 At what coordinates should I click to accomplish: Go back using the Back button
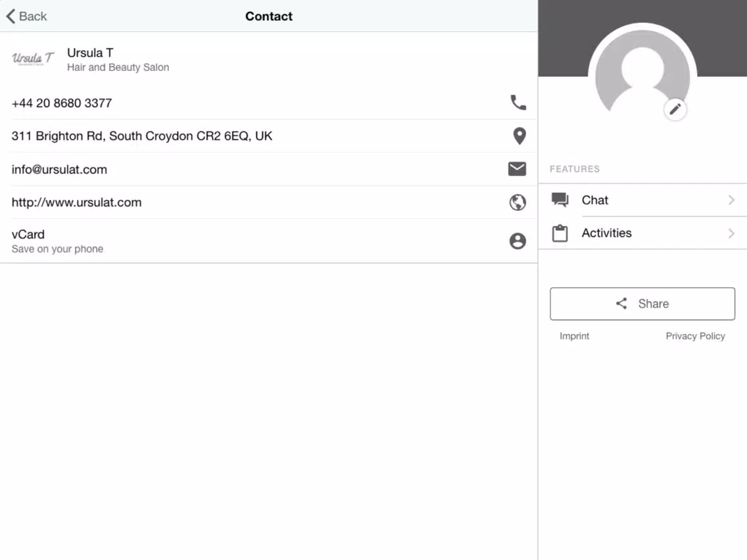point(27,16)
